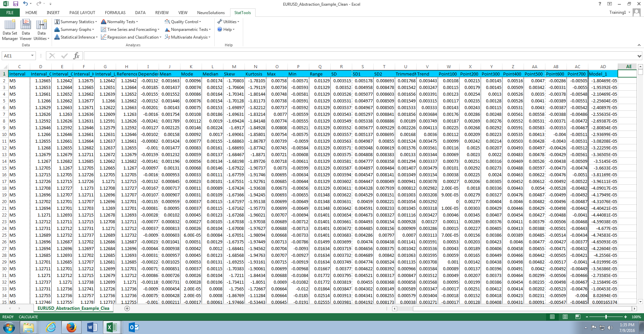644x334 pixels.
Task: Open the Name Box dropdown arrow
Action: 33,56
